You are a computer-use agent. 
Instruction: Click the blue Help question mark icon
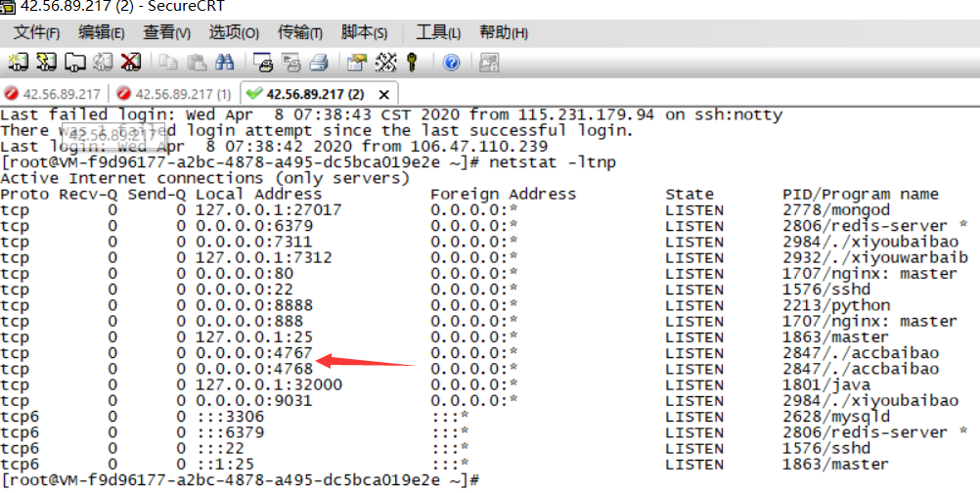click(451, 63)
